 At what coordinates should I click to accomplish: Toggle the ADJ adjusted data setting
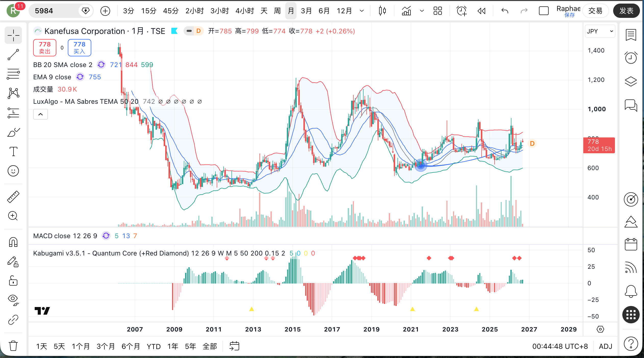click(x=606, y=346)
